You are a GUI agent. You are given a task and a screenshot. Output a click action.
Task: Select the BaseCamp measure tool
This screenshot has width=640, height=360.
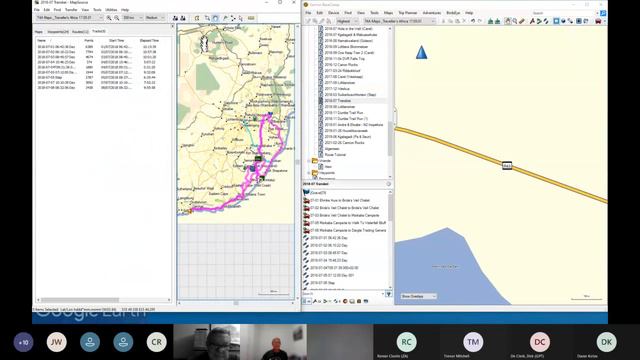pos(522,21)
